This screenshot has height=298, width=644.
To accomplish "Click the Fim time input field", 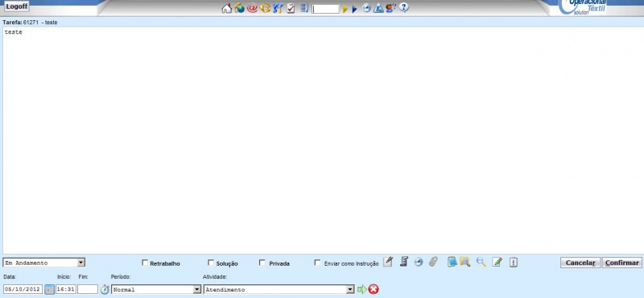I will pos(88,289).
